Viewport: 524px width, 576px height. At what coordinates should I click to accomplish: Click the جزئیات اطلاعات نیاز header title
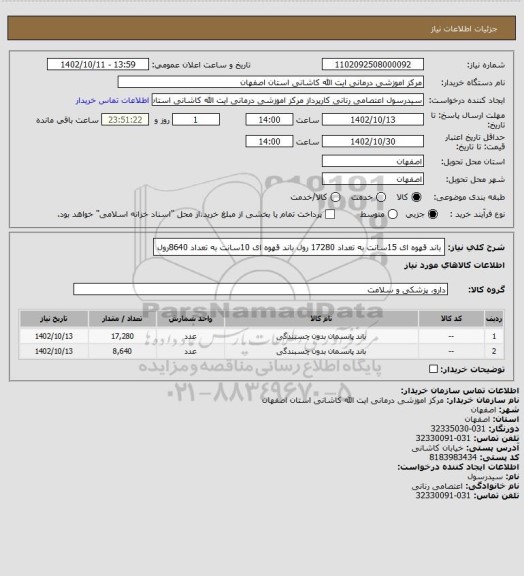point(464,29)
